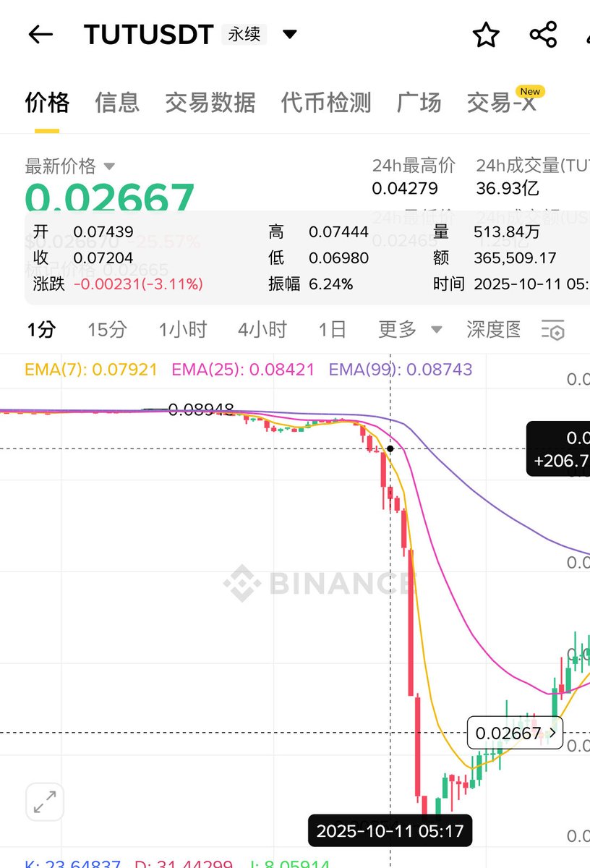Select the 4小时 timeframe
This screenshot has height=868, width=590.
(x=262, y=330)
